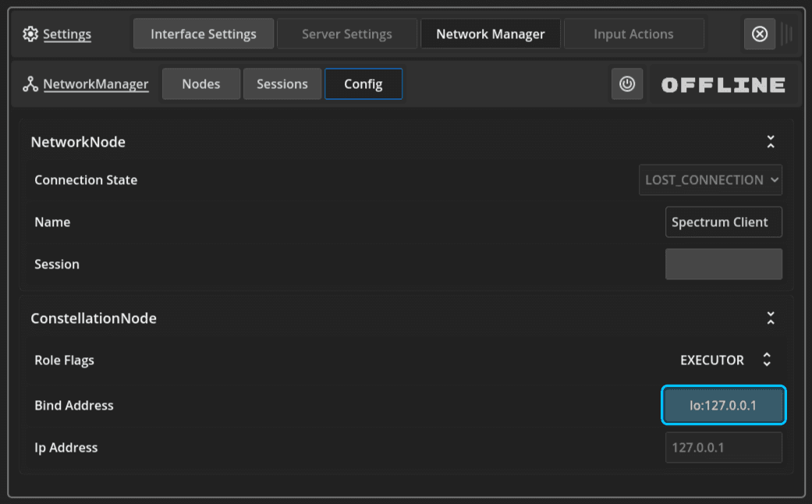Viewport: 812px width, 504px height.
Task: Open the Sessions view
Action: click(x=282, y=84)
